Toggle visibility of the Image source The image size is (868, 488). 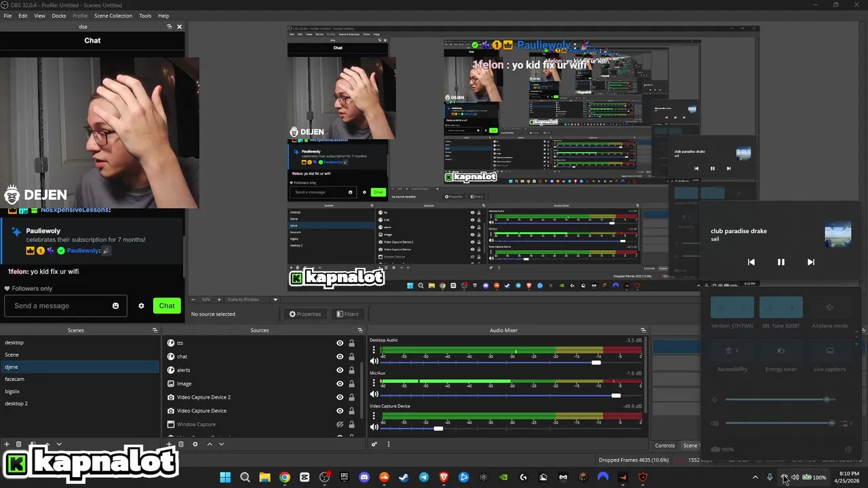[x=340, y=384]
